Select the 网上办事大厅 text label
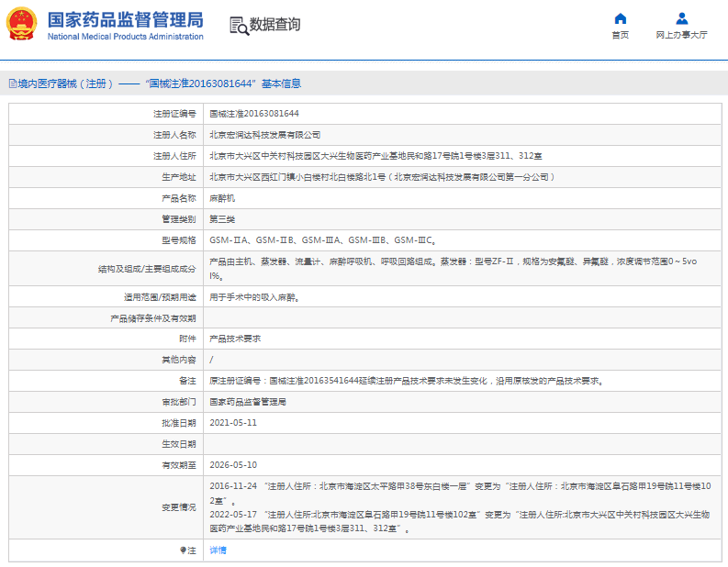Viewport: 728px width, 567px height. pyautogui.click(x=681, y=35)
